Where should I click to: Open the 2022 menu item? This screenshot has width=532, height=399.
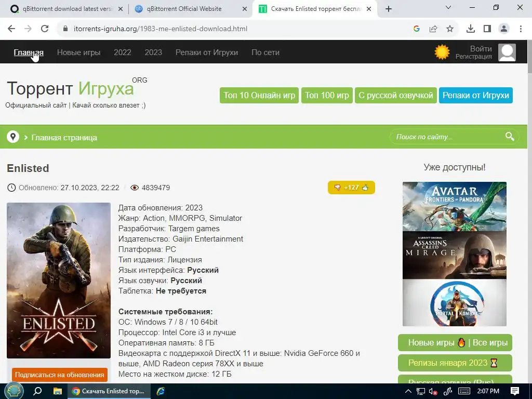tap(123, 52)
